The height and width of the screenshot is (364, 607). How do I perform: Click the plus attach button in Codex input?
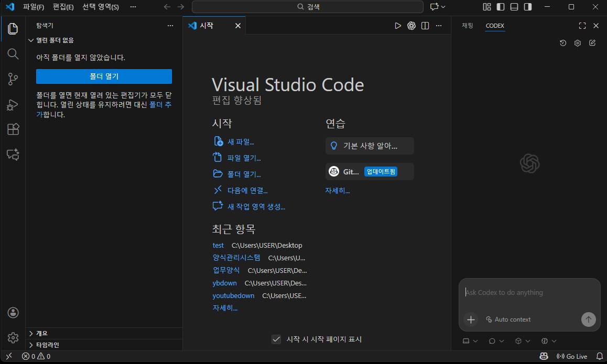[471, 319]
